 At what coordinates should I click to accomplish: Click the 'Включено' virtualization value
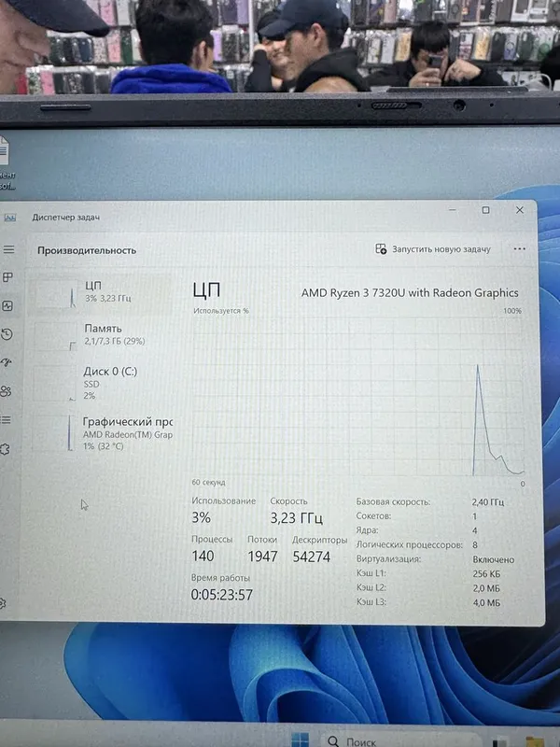(x=494, y=559)
